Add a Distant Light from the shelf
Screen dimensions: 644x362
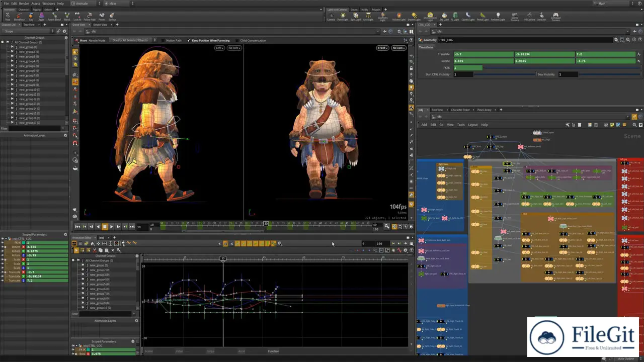click(x=414, y=17)
